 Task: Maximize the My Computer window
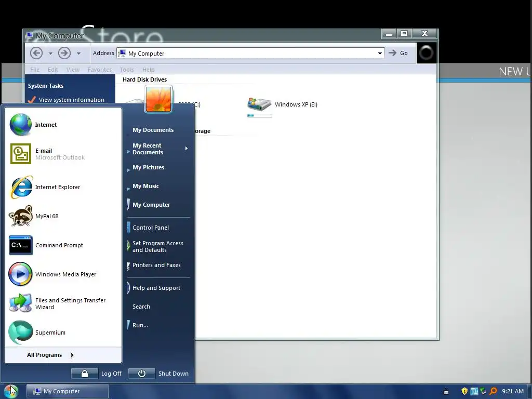tap(404, 34)
